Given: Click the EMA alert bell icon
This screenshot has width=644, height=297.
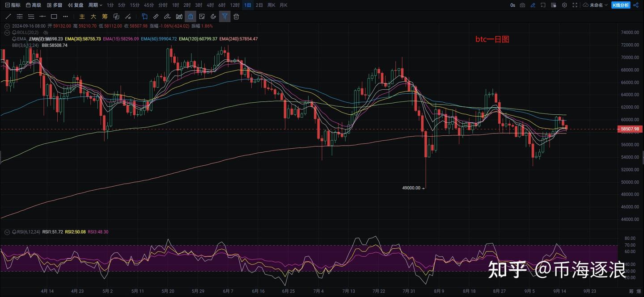Looking at the screenshot, I should click(14, 39).
